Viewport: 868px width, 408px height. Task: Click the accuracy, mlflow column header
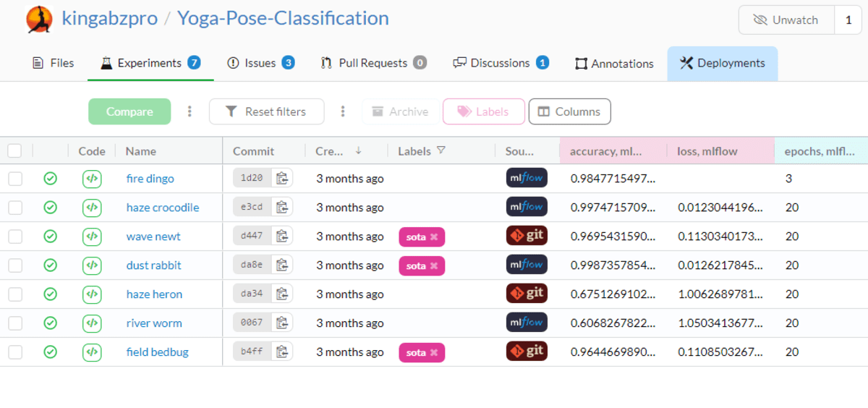click(x=613, y=151)
